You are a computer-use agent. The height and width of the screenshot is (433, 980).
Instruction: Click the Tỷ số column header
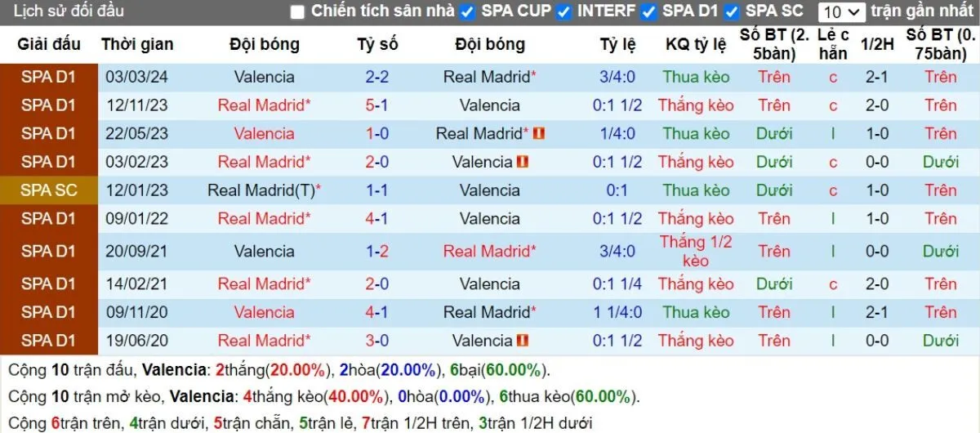click(x=377, y=44)
